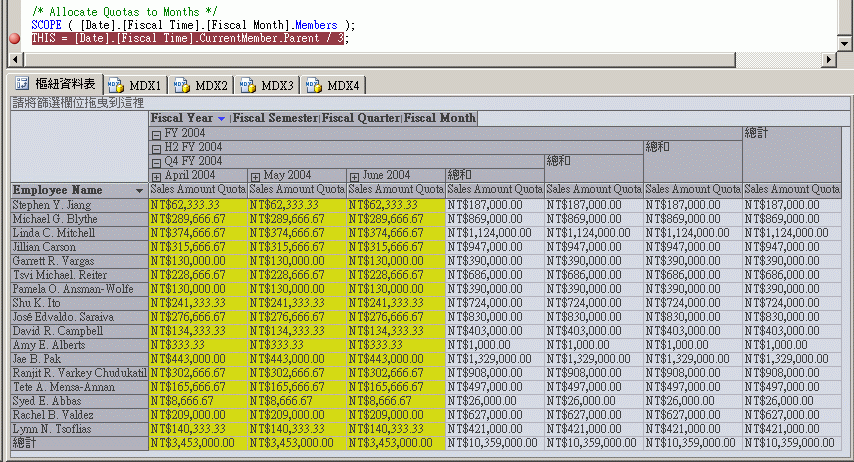Click the MDX1 tab document icon

point(115,86)
